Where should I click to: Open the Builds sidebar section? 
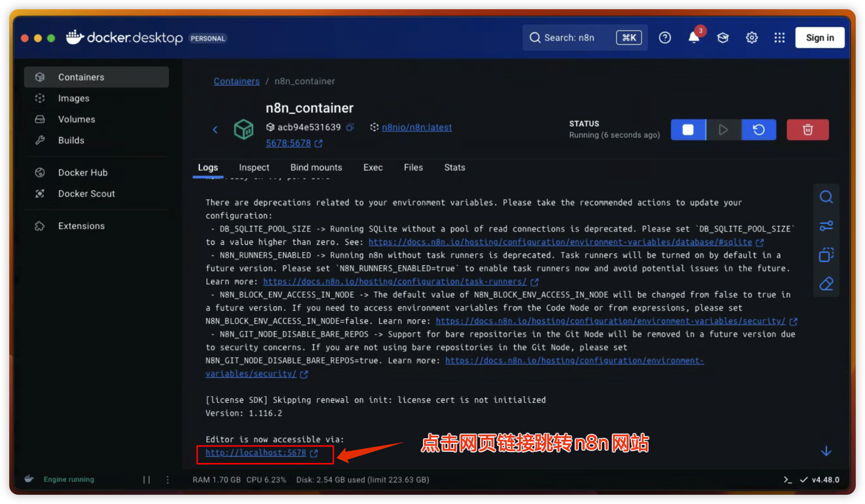click(x=97, y=140)
